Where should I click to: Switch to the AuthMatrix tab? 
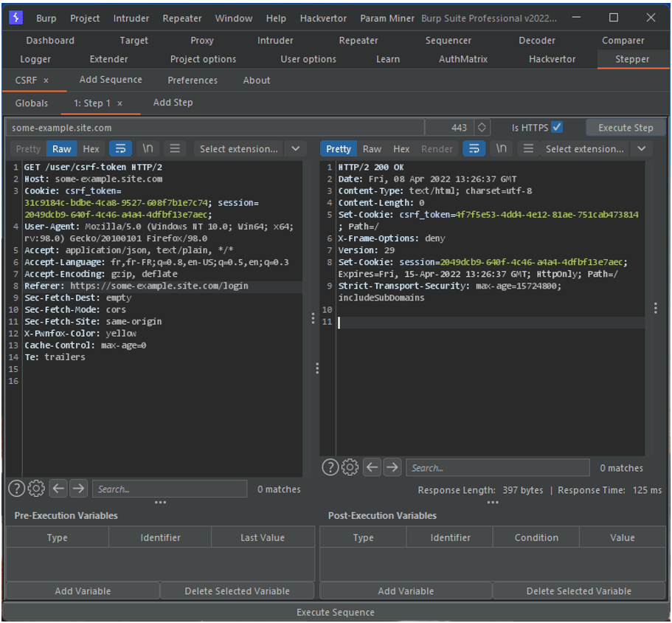coord(463,59)
